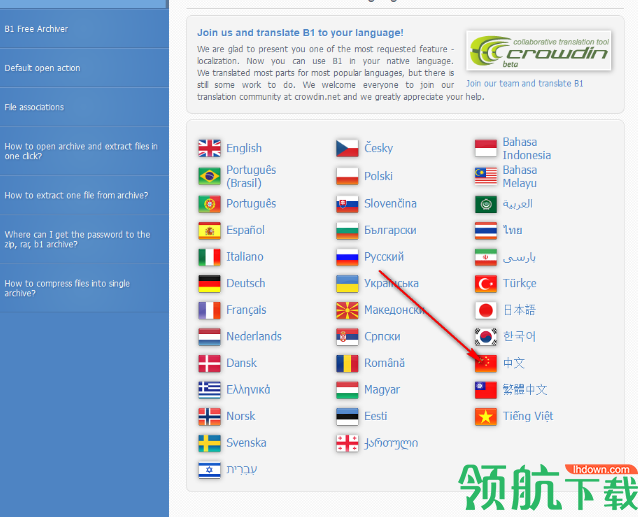Click the Crowdin logo banner

tap(539, 51)
